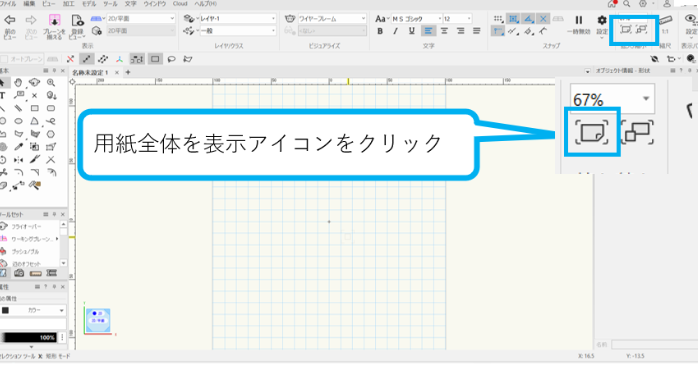Toggle the Snap to Object button

click(513, 19)
